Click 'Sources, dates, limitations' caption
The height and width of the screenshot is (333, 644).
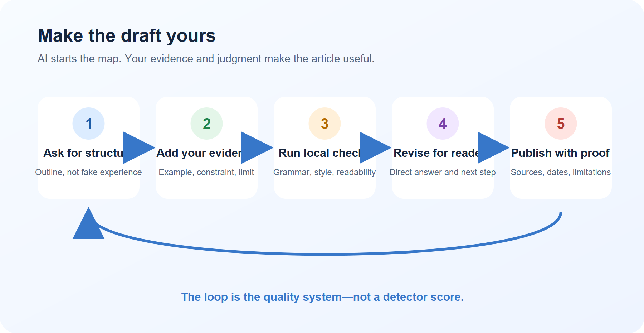point(561,172)
